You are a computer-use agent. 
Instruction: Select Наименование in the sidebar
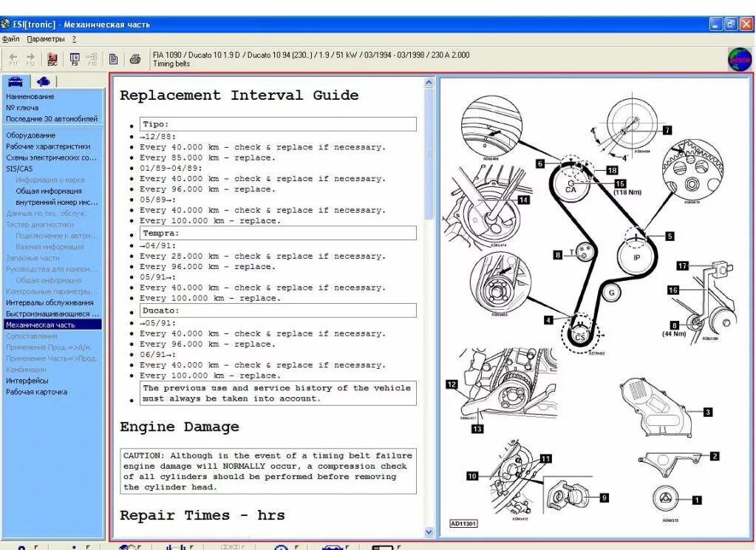pyautogui.click(x=30, y=97)
